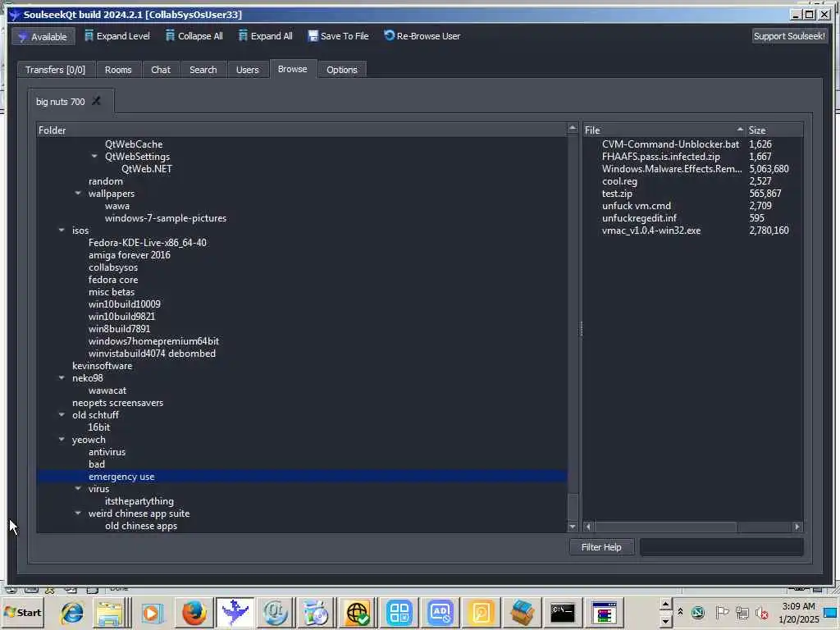Viewport: 840px width, 630px height.
Task: Collapse the wallpapers folder
Action: (78, 194)
